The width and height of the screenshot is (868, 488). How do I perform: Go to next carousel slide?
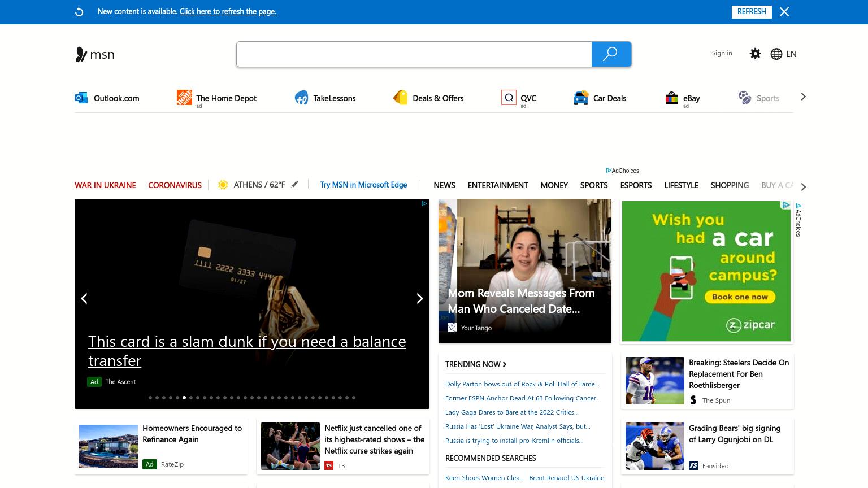(420, 298)
